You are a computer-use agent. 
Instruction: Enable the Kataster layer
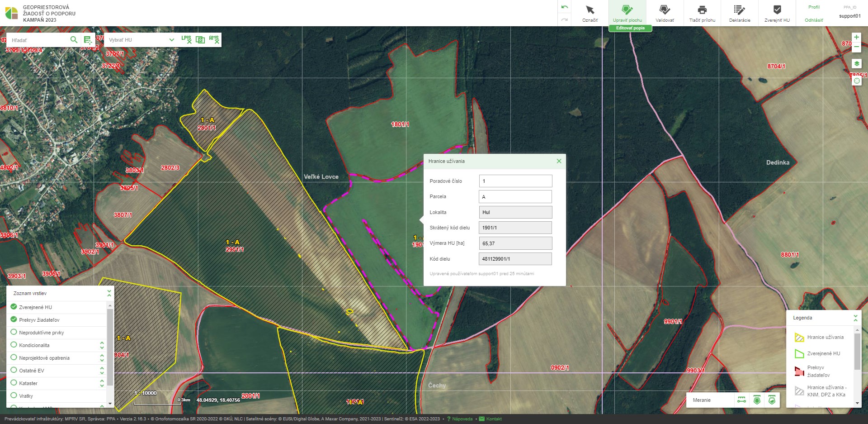(x=14, y=383)
